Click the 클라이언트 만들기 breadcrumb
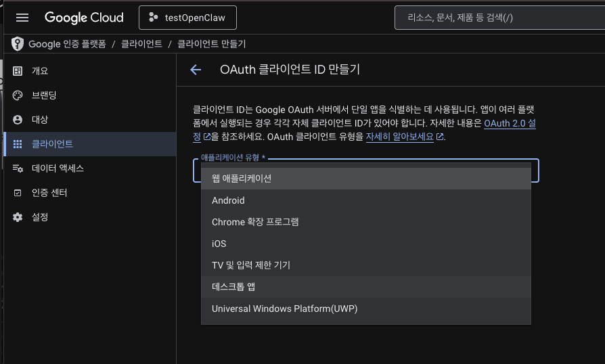The image size is (605, 364). [x=211, y=44]
